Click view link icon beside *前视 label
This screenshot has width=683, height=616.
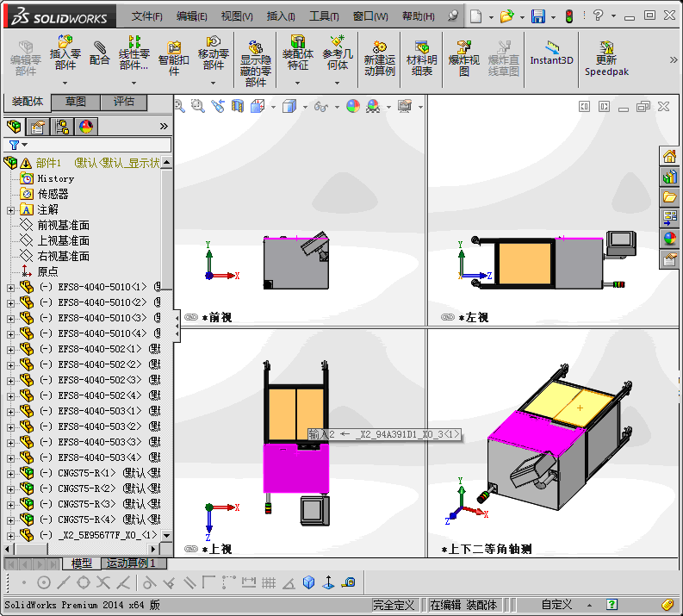[x=191, y=317]
